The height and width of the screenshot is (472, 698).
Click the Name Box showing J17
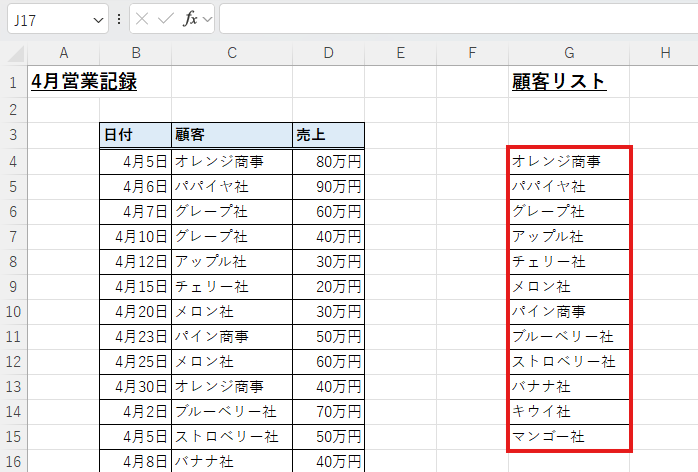coord(48,20)
